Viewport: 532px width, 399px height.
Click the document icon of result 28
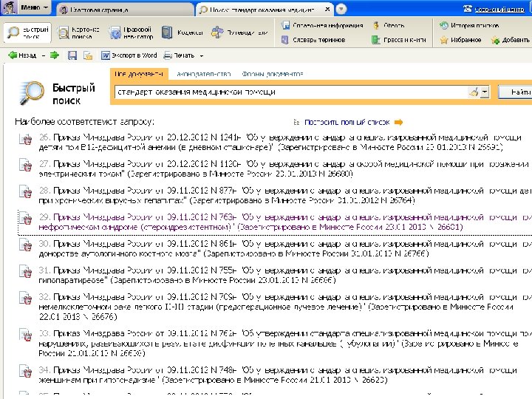point(25,192)
